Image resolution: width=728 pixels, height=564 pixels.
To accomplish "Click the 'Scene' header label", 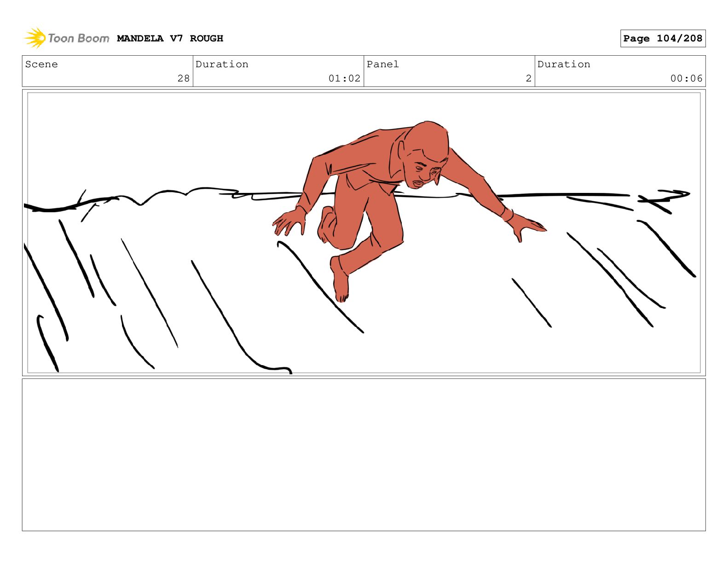I will click(x=41, y=64).
